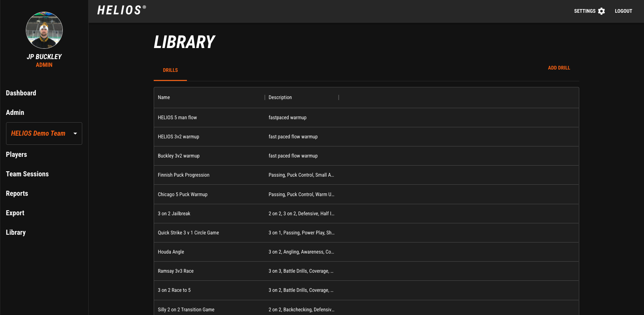Sort table by Description column header

280,97
